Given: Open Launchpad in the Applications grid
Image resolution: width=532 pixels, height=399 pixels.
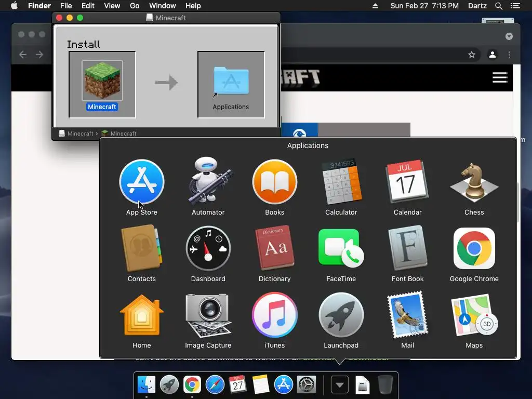Looking at the screenshot, I should (x=341, y=315).
